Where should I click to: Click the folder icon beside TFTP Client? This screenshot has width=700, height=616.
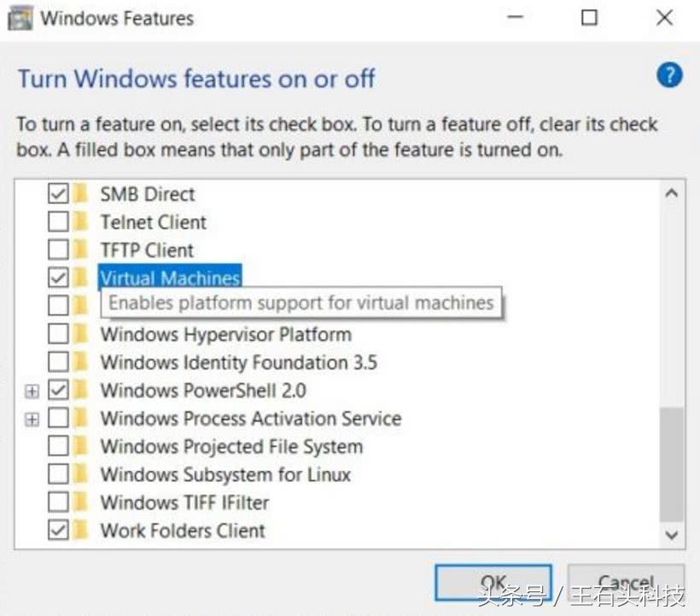point(80,250)
